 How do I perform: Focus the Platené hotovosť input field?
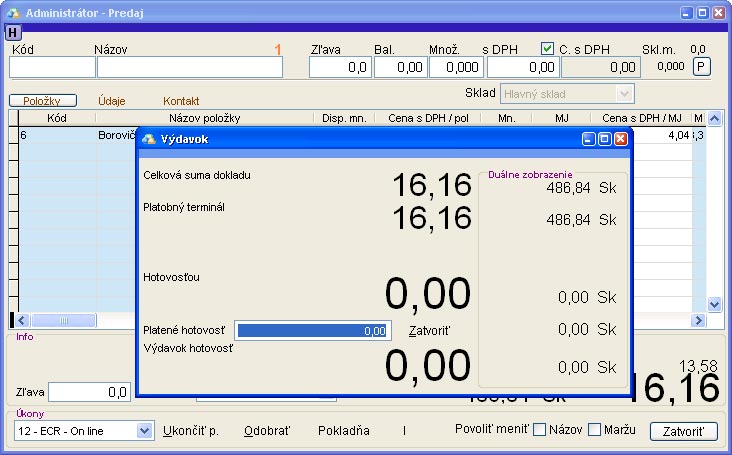(312, 330)
